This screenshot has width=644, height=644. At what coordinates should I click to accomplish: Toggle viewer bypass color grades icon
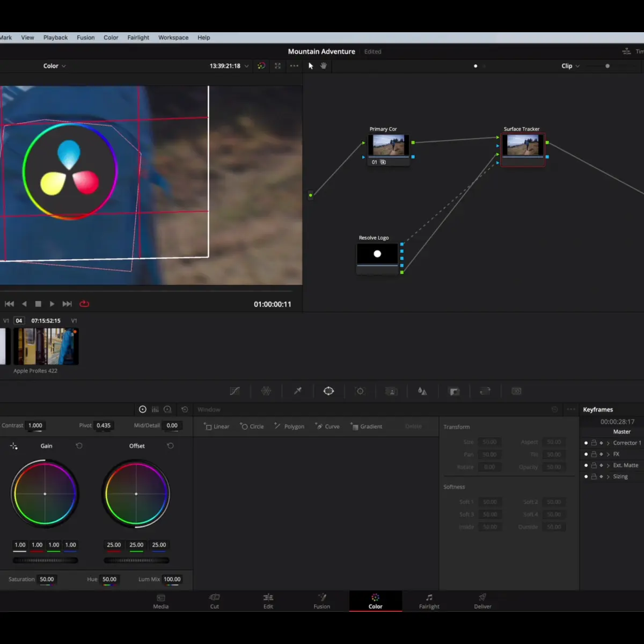coord(261,66)
